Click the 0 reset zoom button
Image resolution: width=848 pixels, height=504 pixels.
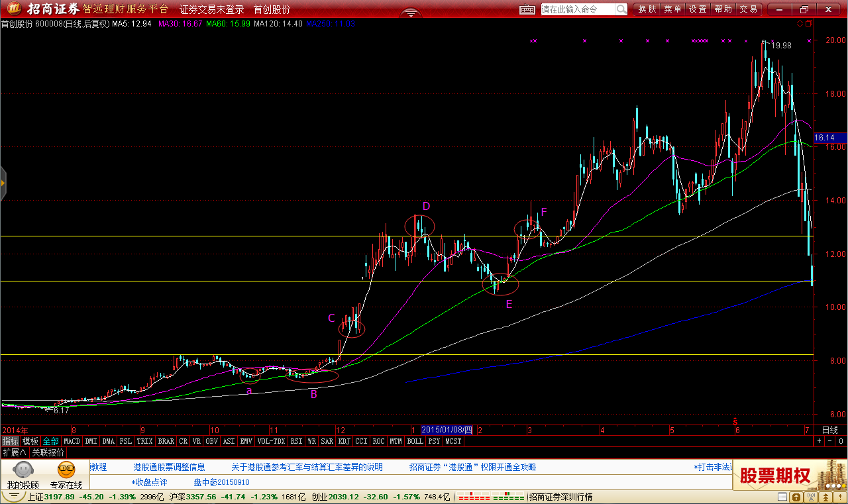click(841, 440)
